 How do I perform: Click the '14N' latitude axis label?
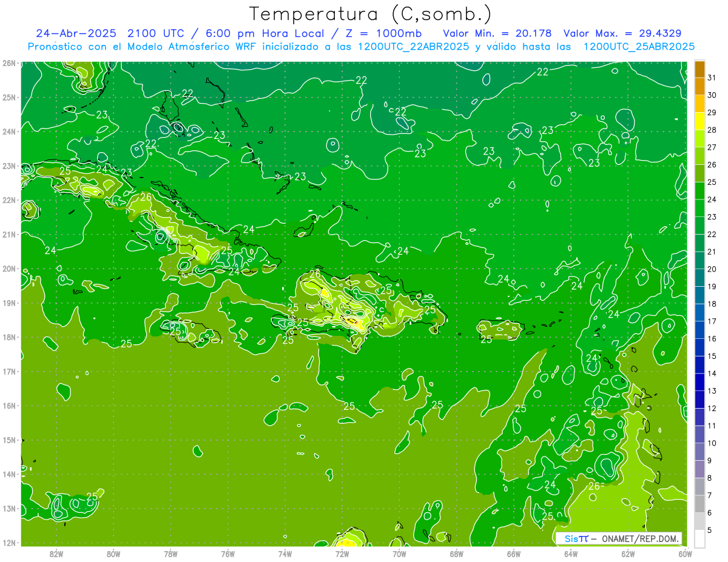coord(9,474)
